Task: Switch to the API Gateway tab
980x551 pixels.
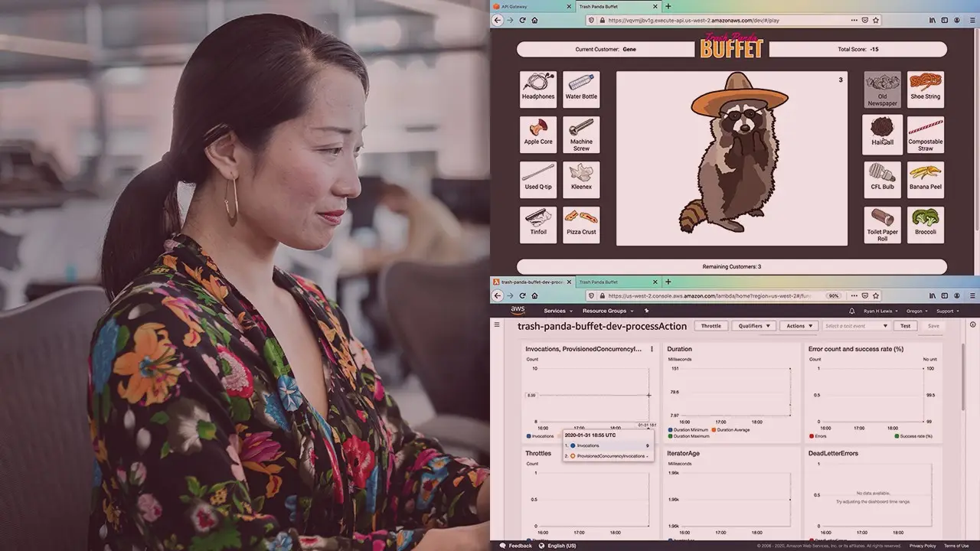Action: [x=531, y=6]
